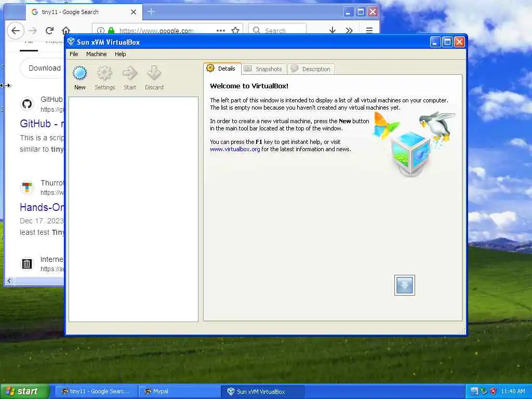Open the Hands-On Thurrott result link
The image size is (532, 399).
(42, 207)
